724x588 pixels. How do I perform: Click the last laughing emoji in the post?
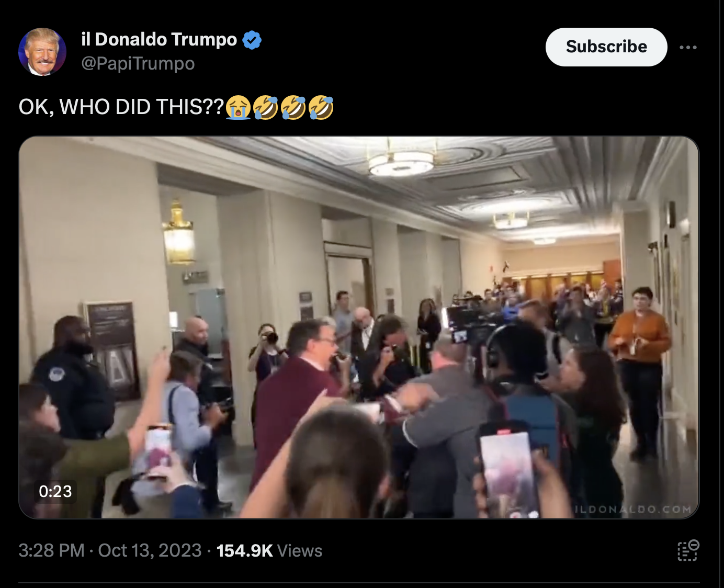pos(321,107)
